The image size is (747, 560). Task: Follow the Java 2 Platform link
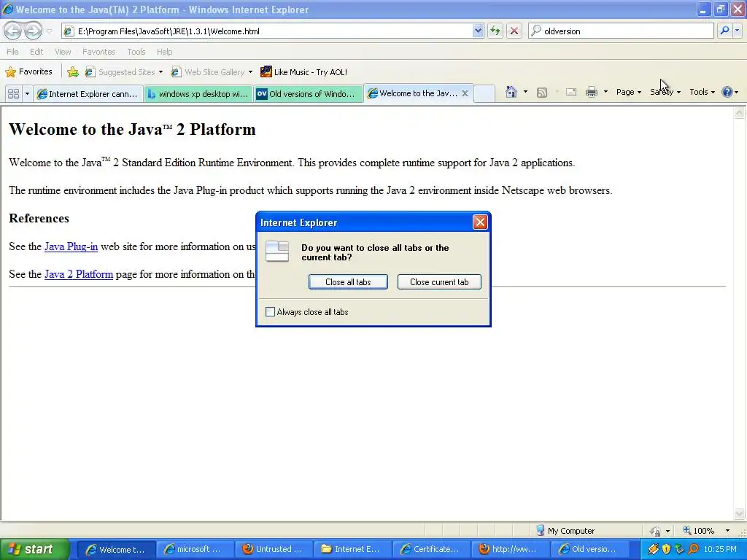click(79, 274)
